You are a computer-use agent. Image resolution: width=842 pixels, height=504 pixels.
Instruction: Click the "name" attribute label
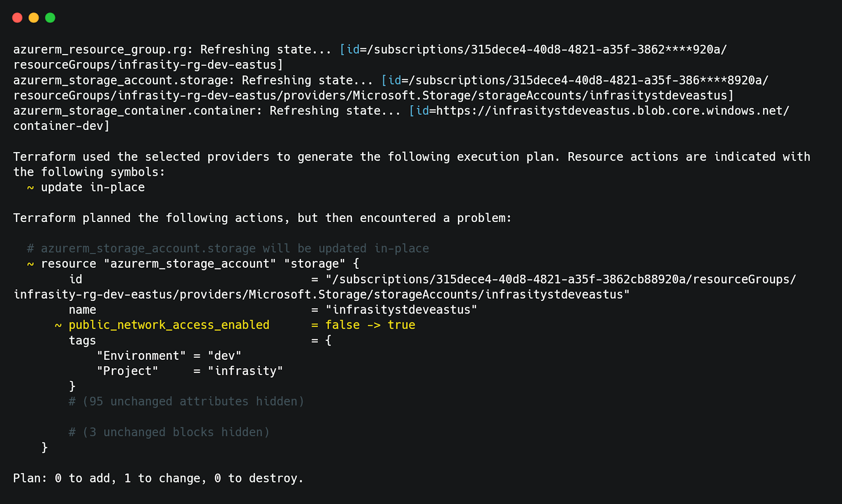(x=83, y=309)
